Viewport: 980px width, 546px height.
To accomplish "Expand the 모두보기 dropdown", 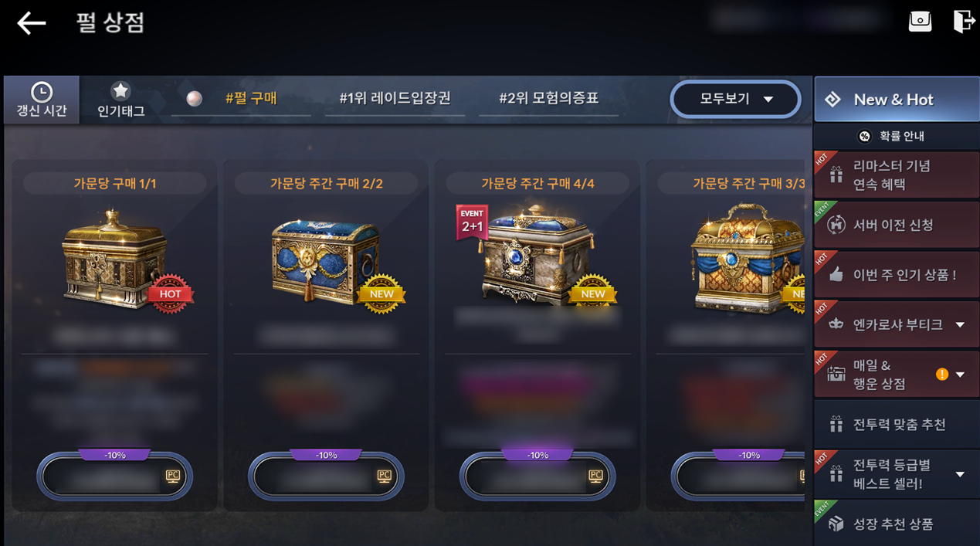I will point(735,99).
